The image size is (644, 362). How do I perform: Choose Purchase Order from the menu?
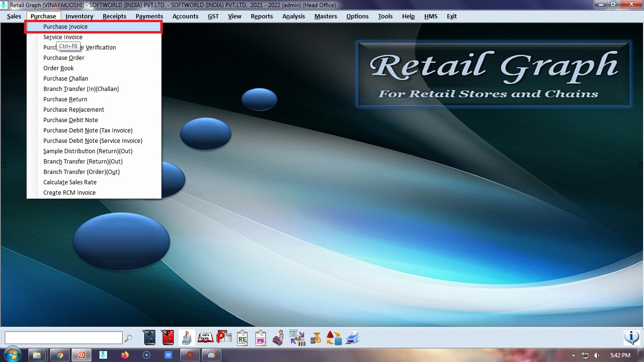click(x=94, y=58)
